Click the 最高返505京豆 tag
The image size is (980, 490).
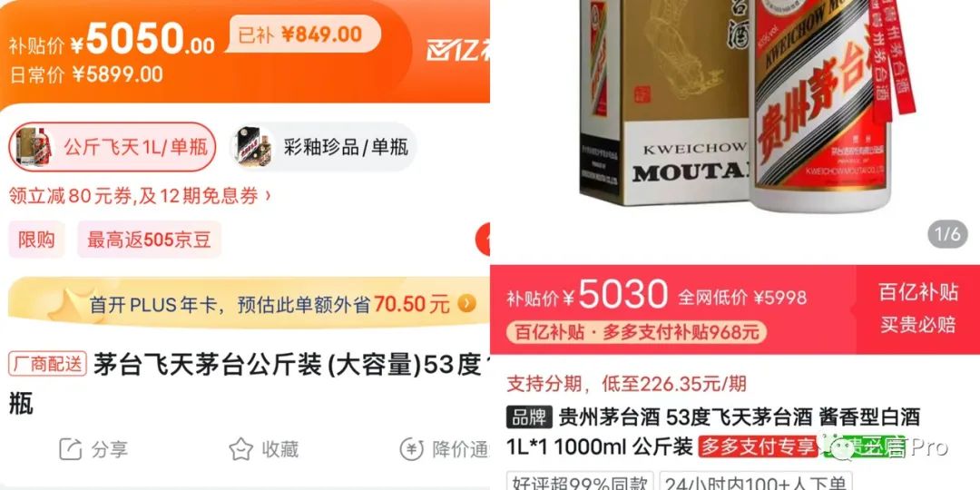pyautogui.click(x=150, y=240)
